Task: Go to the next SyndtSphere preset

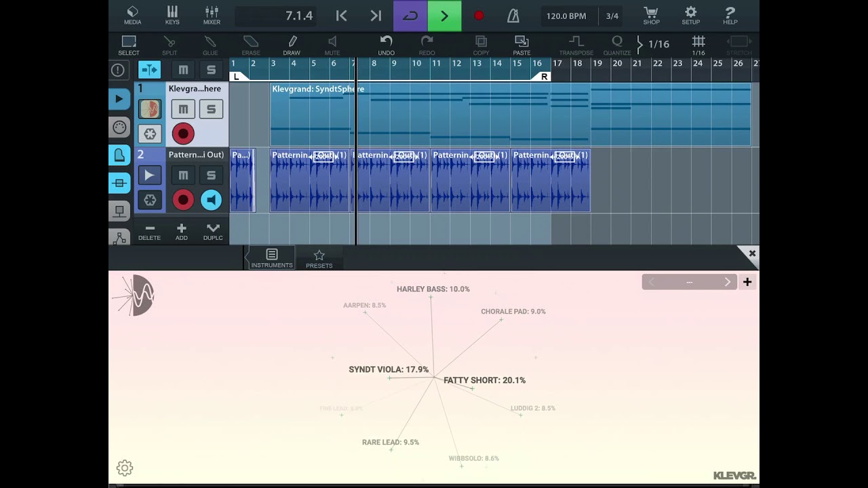Action: pyautogui.click(x=728, y=282)
